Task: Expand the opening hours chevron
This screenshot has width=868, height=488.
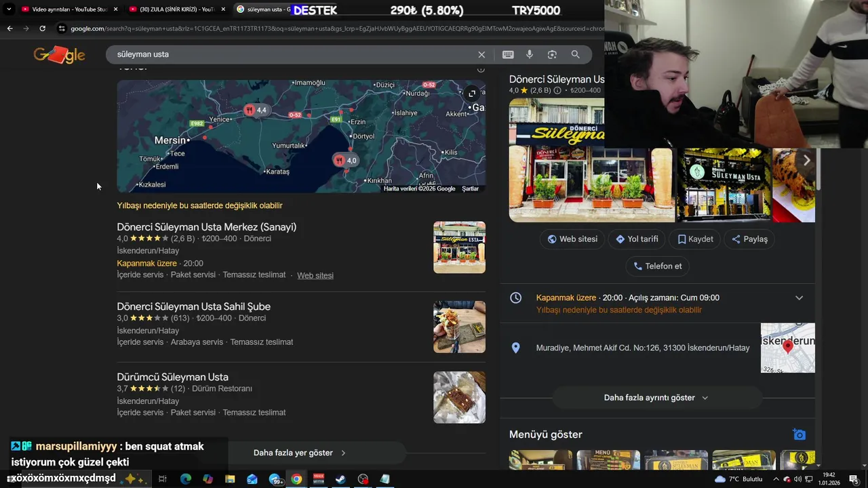Action: [x=799, y=298]
